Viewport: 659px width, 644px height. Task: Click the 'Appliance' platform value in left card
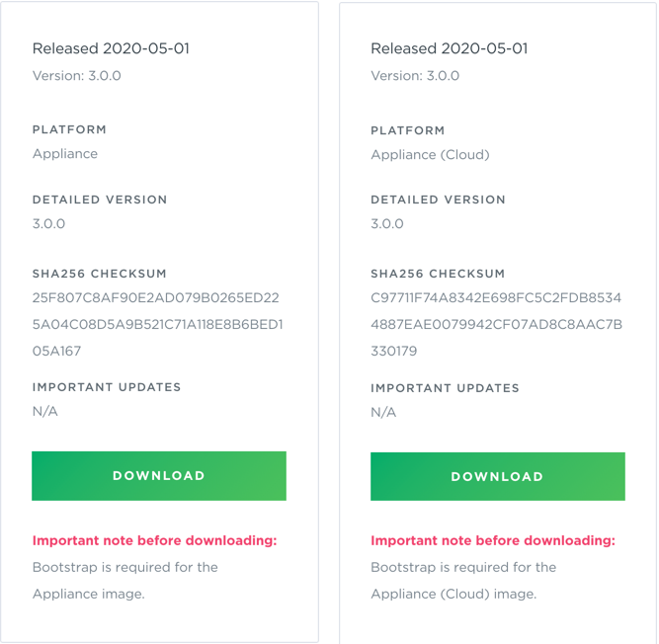click(65, 153)
